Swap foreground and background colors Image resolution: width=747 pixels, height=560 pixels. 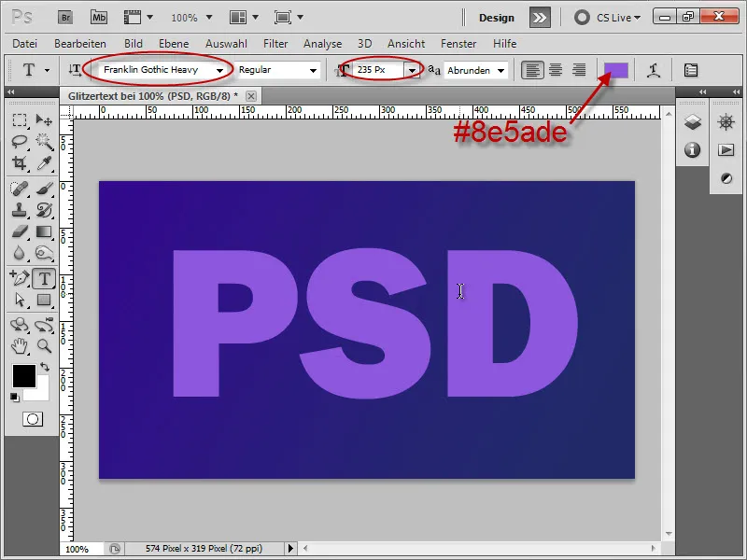point(45,367)
